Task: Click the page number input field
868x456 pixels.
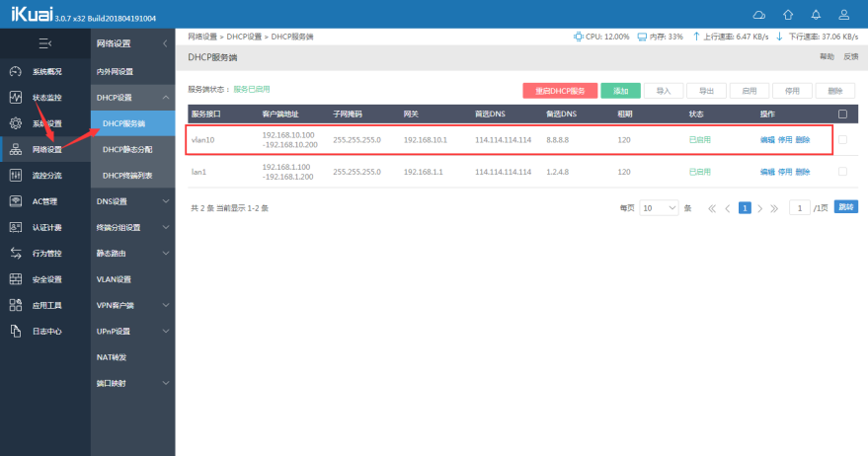Action: point(799,208)
